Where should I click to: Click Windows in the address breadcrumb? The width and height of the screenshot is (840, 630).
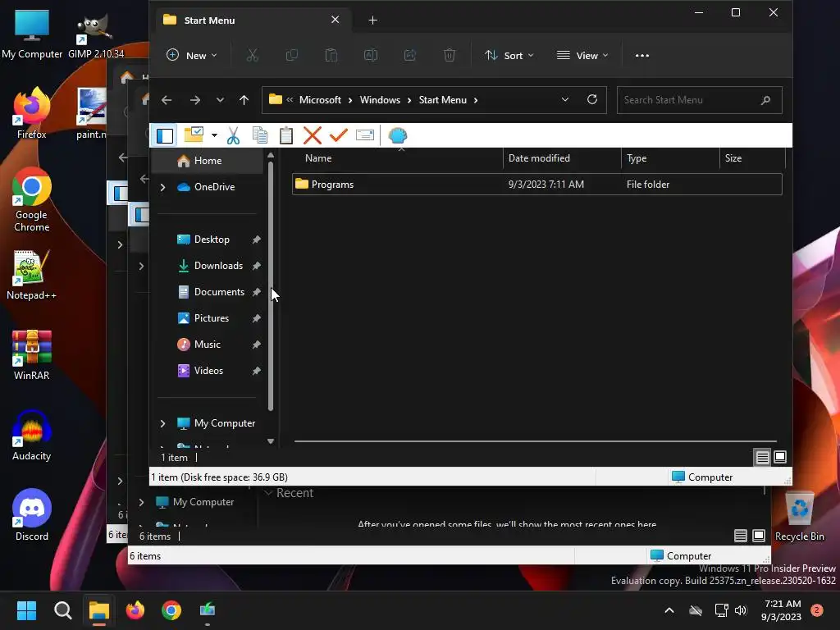click(380, 100)
